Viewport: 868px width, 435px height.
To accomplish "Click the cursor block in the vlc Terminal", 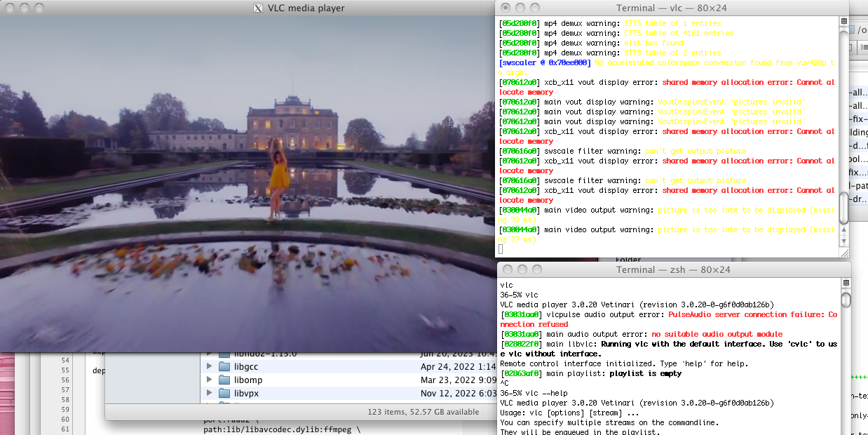I will pyautogui.click(x=501, y=249).
